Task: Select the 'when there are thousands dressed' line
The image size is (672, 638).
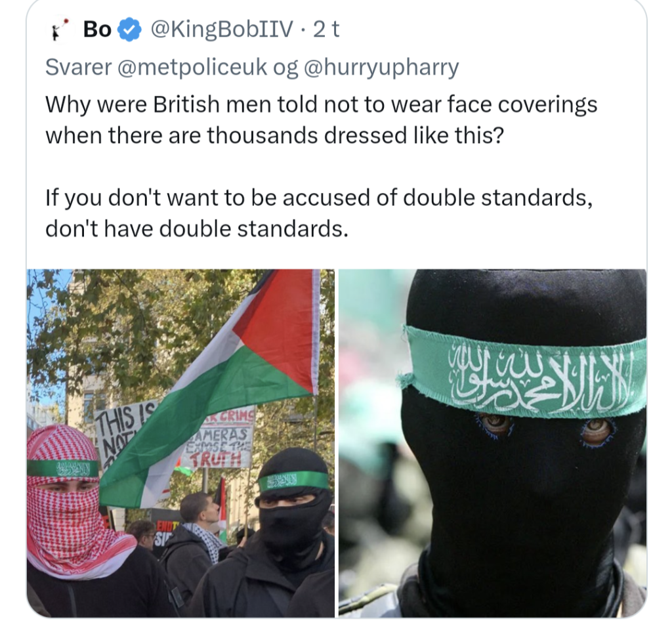Action: click(275, 135)
